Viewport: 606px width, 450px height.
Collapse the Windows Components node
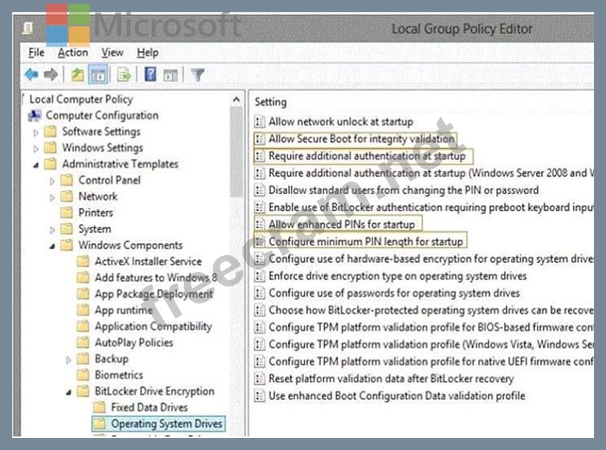click(52, 246)
